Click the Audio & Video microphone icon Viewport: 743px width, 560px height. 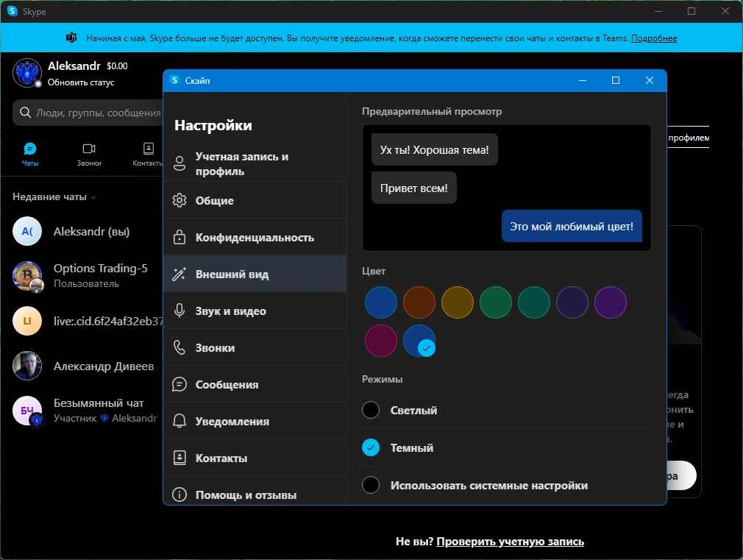[x=179, y=311]
